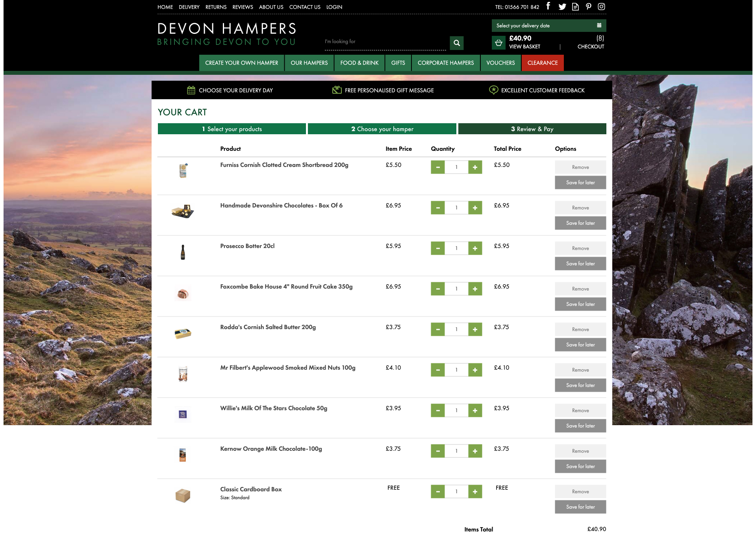Increase quantity of Prosecco Botter 20cl
Screen dimensions: 756x535
pyautogui.click(x=475, y=248)
